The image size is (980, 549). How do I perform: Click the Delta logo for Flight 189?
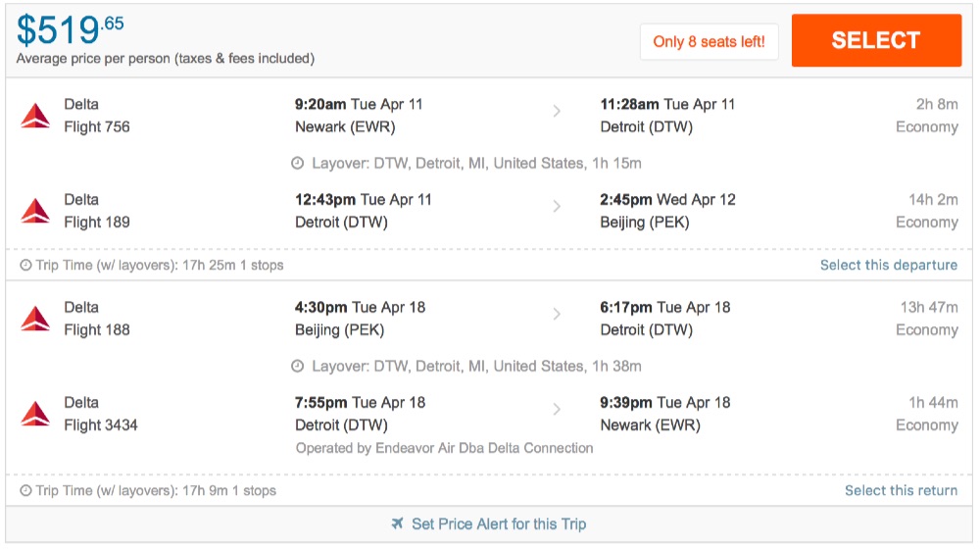(35, 211)
